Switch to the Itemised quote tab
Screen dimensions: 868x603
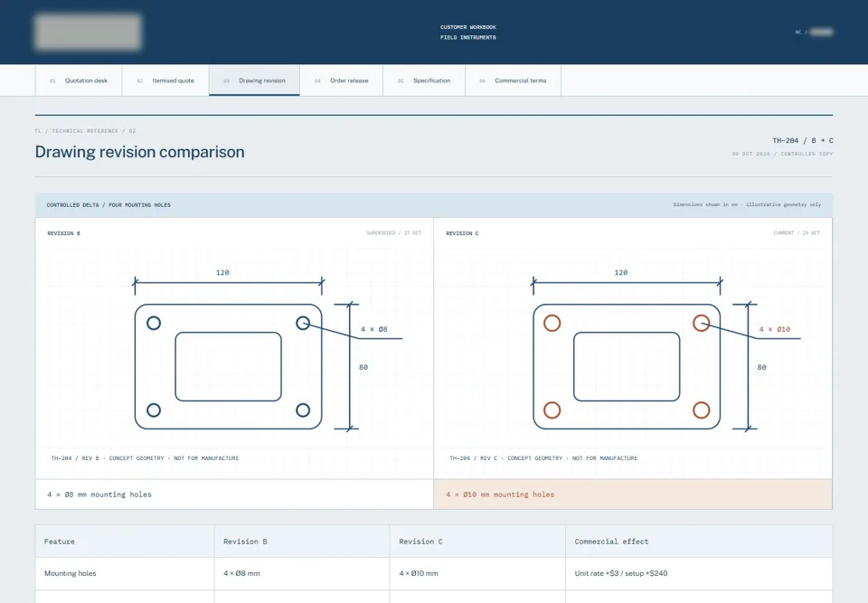[165, 80]
